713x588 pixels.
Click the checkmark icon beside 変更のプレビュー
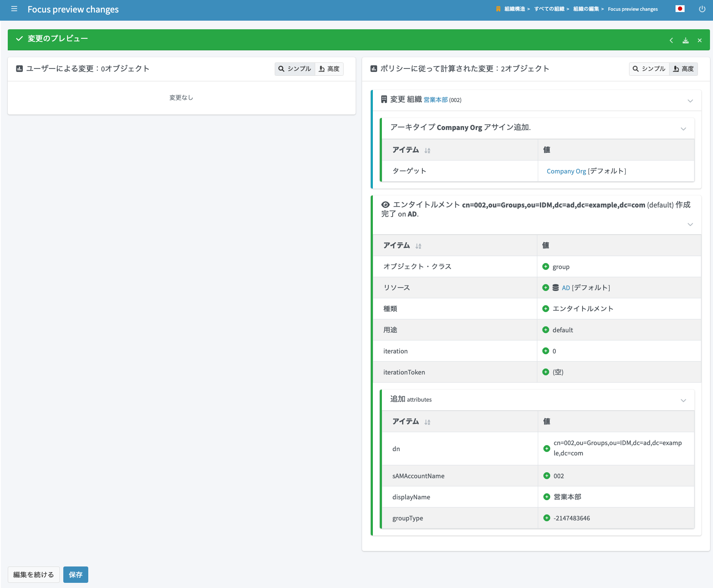click(x=19, y=39)
